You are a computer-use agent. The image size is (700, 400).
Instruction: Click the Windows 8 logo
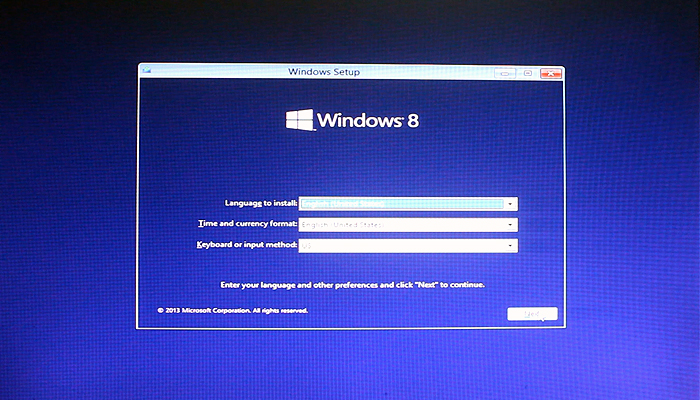pyautogui.click(x=352, y=120)
